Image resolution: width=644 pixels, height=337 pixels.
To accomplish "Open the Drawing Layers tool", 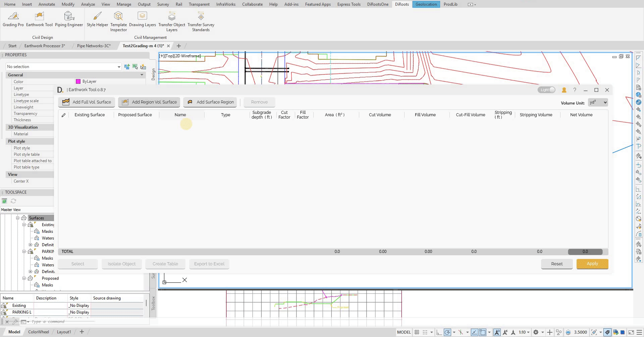I will tap(142, 19).
